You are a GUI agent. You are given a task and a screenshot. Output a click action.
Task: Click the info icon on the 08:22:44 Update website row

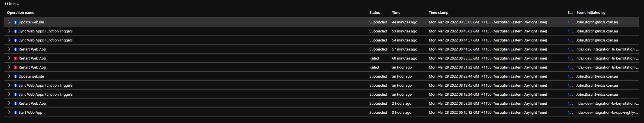pyautogui.click(x=16, y=76)
